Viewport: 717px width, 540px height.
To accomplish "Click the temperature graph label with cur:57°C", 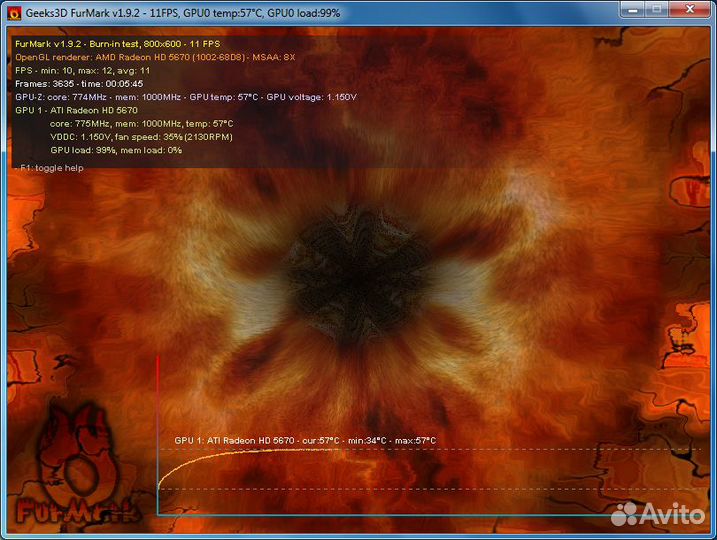I will 305,440.
